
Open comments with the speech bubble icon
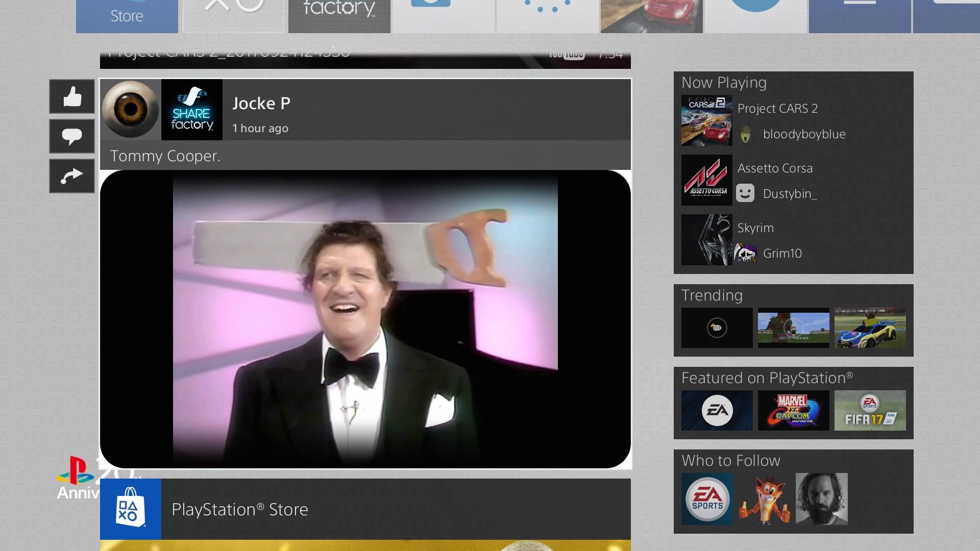[x=72, y=136]
